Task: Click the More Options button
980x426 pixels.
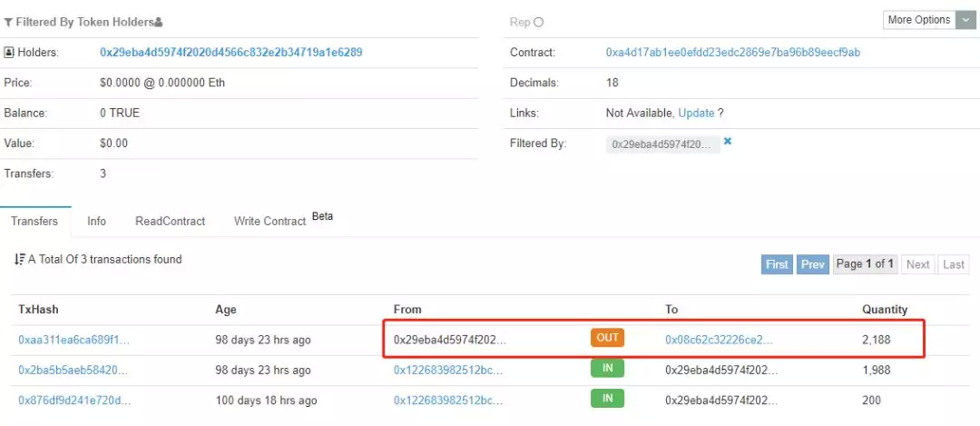Action: pyautogui.click(x=919, y=20)
